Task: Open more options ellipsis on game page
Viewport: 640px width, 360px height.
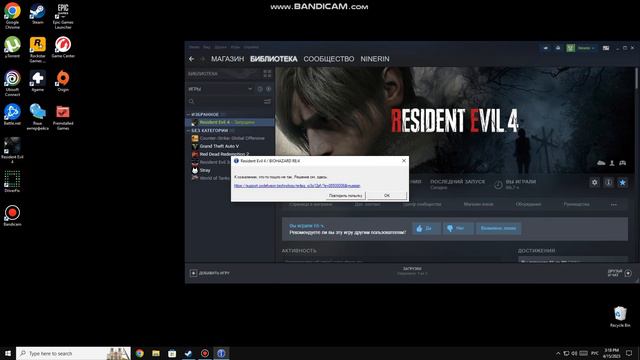Action: point(614,204)
